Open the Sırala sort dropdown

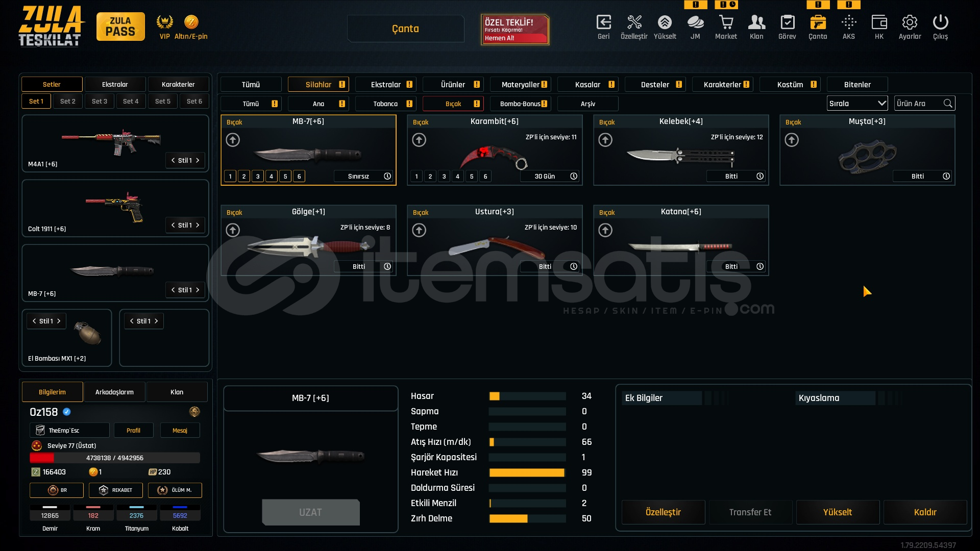pos(857,104)
